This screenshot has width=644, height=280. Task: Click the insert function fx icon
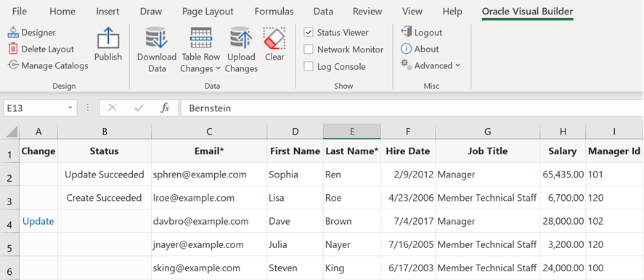(x=165, y=108)
